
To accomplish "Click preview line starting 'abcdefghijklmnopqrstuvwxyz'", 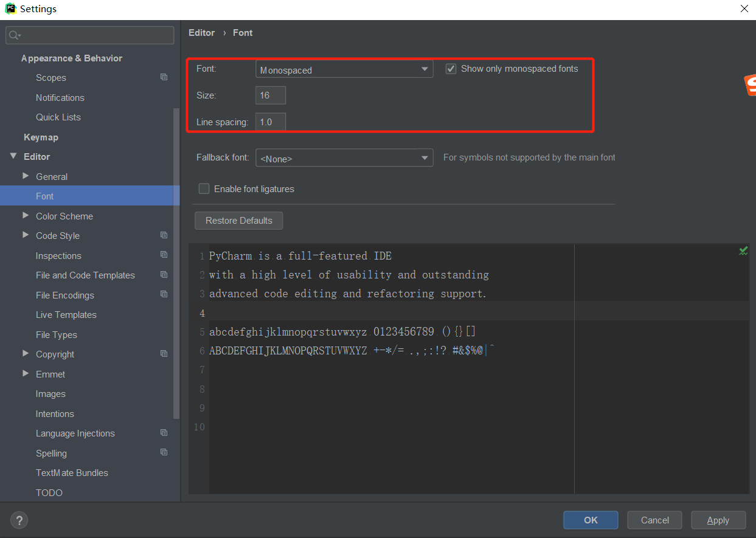I will (342, 332).
